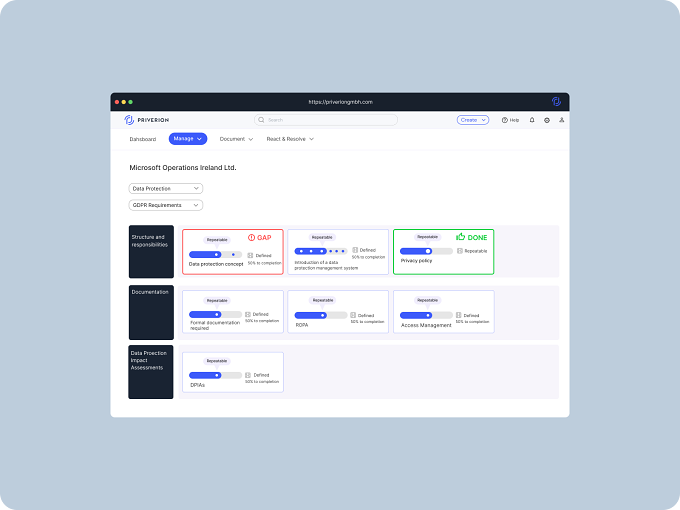Viewport: 680px width, 510px height.
Task: Click the green DONE thumbs-up status
Action: pos(471,237)
